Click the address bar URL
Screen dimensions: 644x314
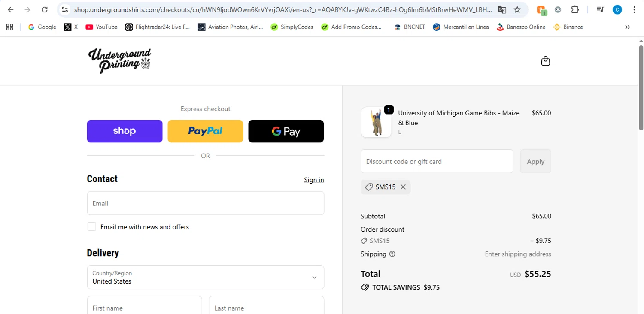[x=283, y=9]
